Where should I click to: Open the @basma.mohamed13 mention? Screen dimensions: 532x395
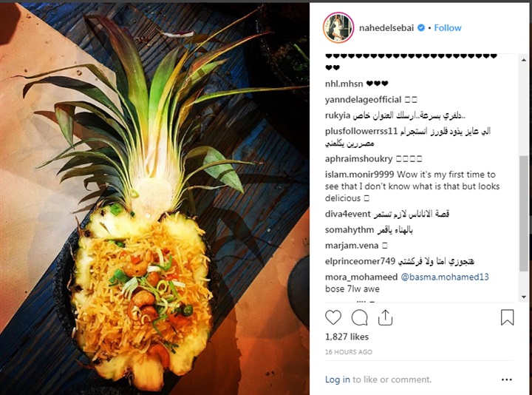(445, 277)
